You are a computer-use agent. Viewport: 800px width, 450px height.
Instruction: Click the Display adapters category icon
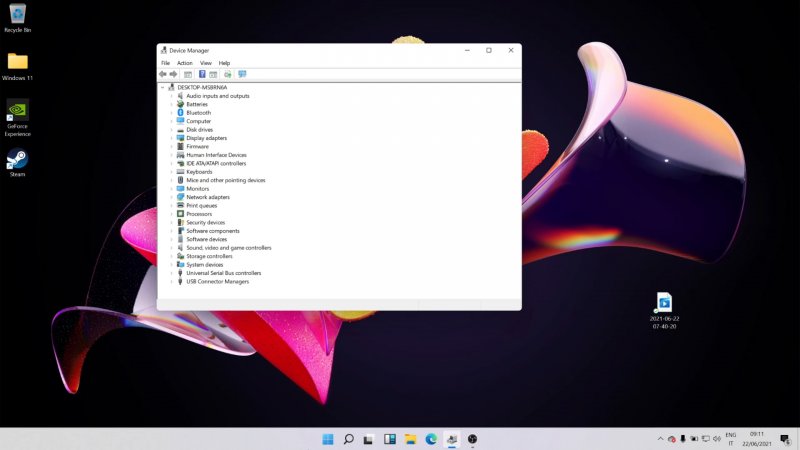tap(180, 138)
